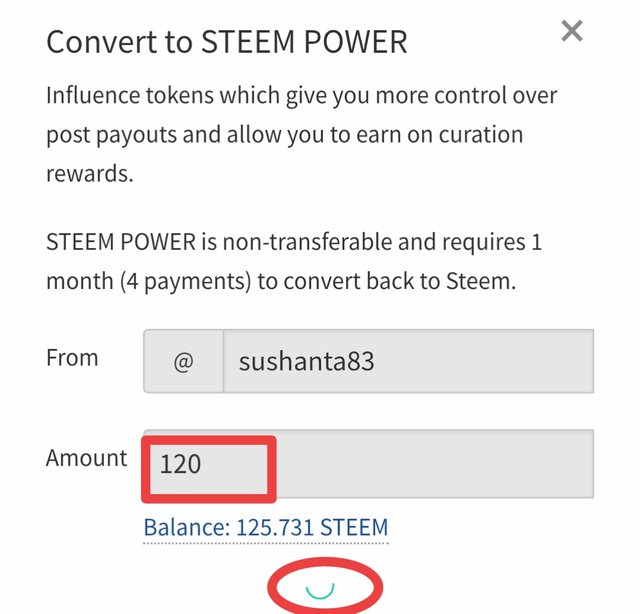Click the Amount label
The image size is (640, 614).
(x=87, y=458)
